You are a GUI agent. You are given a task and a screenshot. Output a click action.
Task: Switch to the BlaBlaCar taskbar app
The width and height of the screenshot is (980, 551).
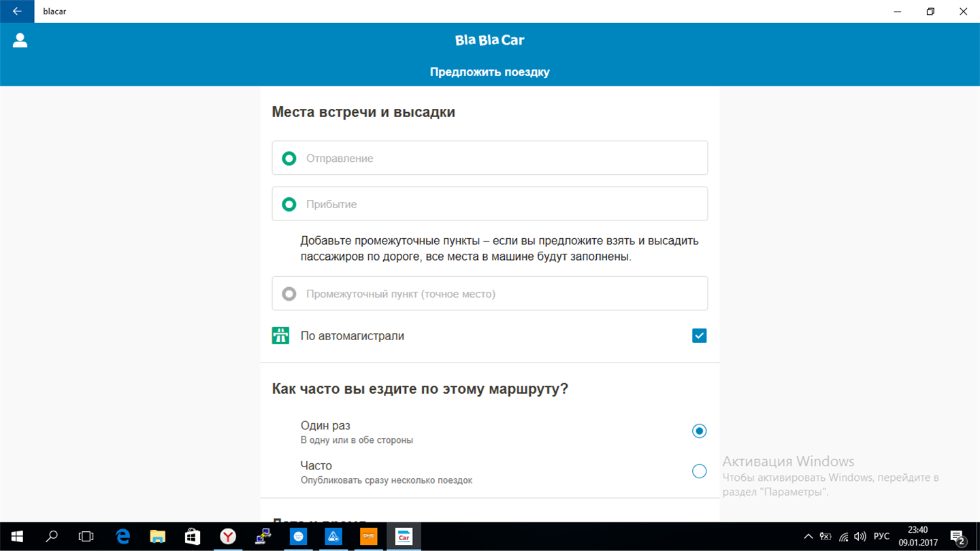click(404, 537)
